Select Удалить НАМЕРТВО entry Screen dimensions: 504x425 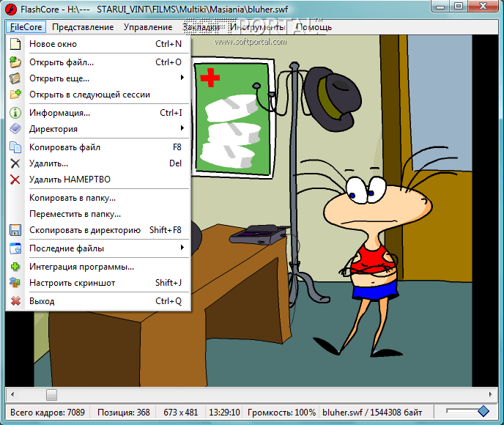click(98, 180)
